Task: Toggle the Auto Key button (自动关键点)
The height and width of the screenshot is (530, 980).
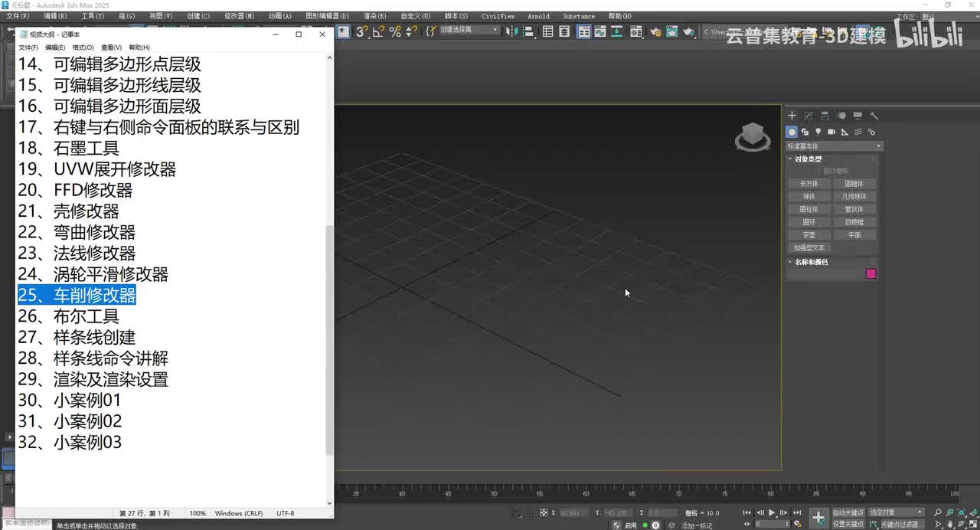Action: pyautogui.click(x=848, y=512)
